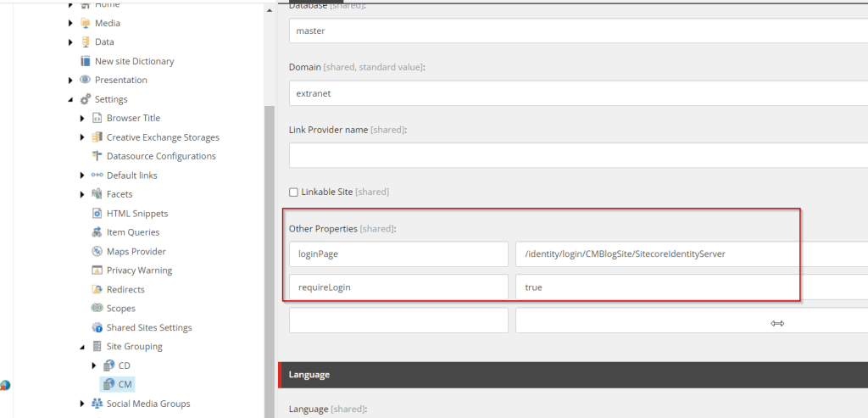The height and width of the screenshot is (418, 868).
Task: Expand the CD site node
Action: [94, 365]
